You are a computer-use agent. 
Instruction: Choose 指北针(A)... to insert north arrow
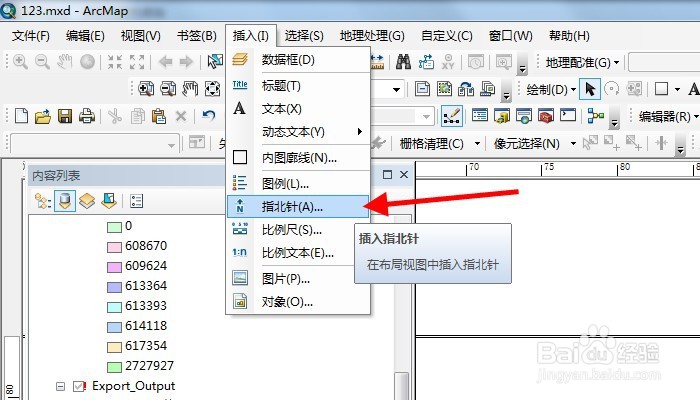coord(298,207)
